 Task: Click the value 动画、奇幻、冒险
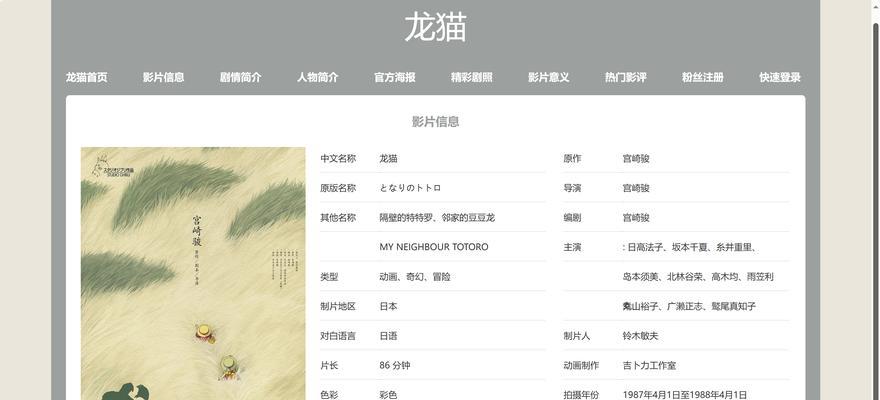(415, 277)
